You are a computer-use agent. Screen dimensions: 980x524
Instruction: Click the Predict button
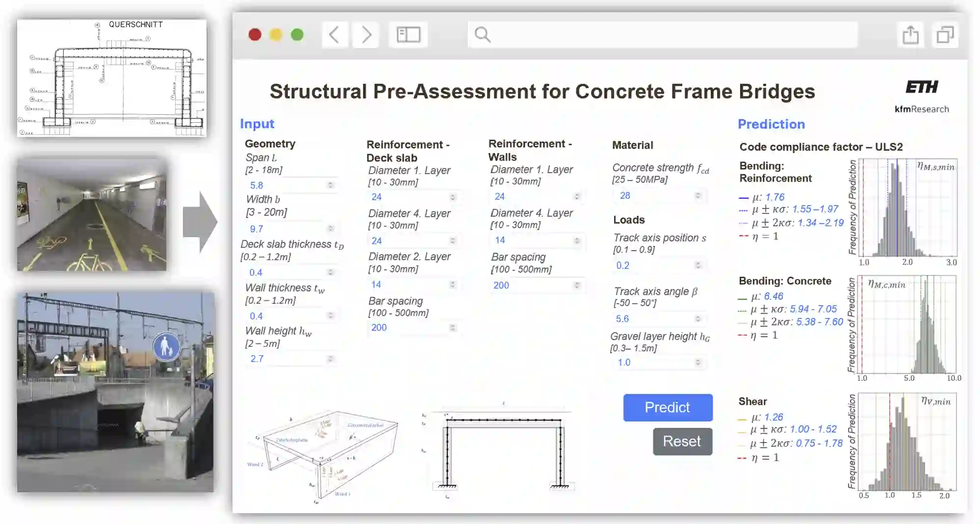tap(668, 407)
